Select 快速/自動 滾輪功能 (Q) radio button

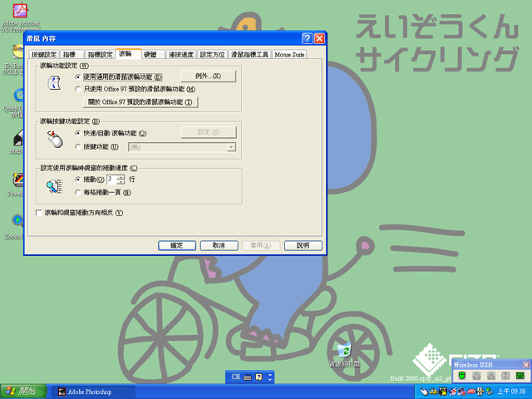pyautogui.click(x=77, y=133)
